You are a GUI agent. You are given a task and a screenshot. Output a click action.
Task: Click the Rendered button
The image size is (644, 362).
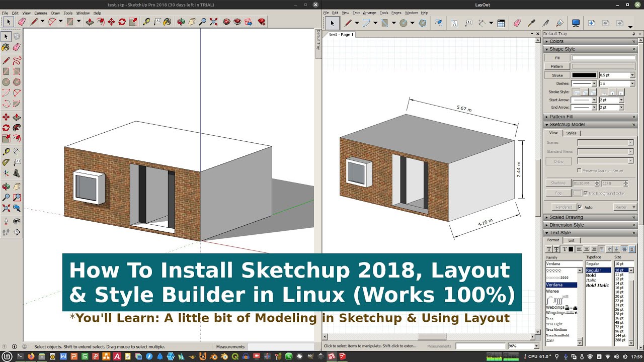(563, 207)
